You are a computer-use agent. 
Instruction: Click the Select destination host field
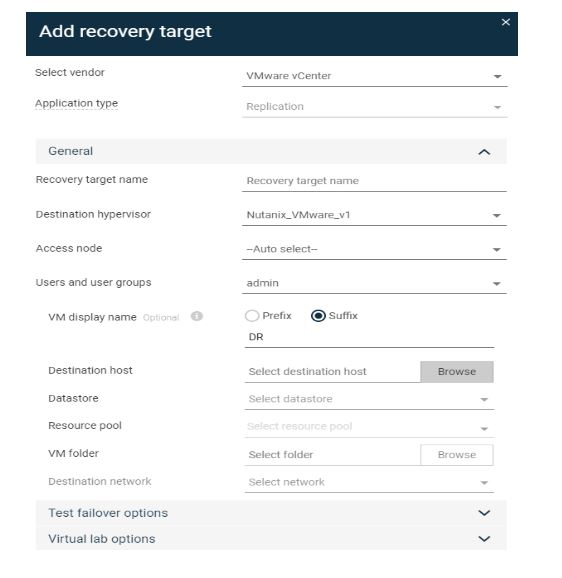click(332, 372)
